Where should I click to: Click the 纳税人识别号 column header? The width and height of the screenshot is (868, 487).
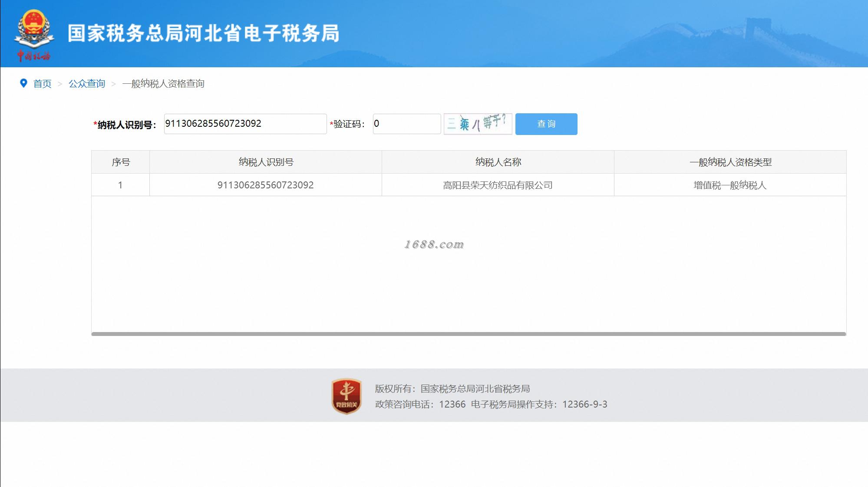266,162
